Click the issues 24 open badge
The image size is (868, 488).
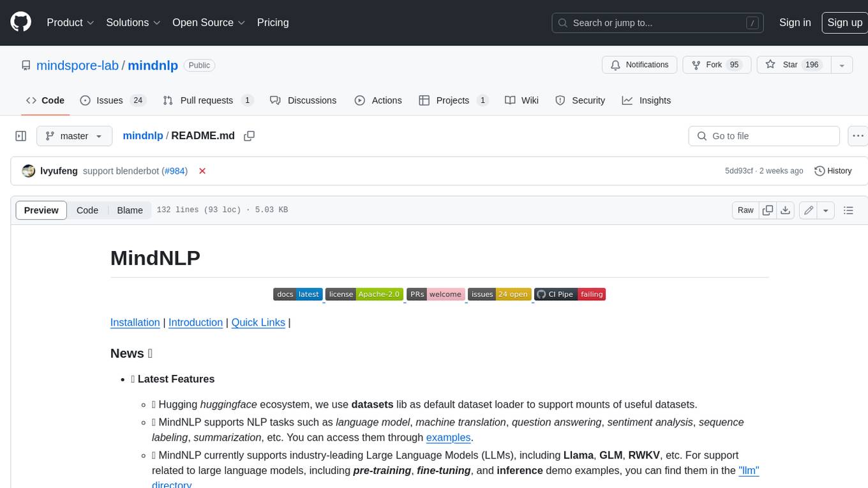click(499, 294)
